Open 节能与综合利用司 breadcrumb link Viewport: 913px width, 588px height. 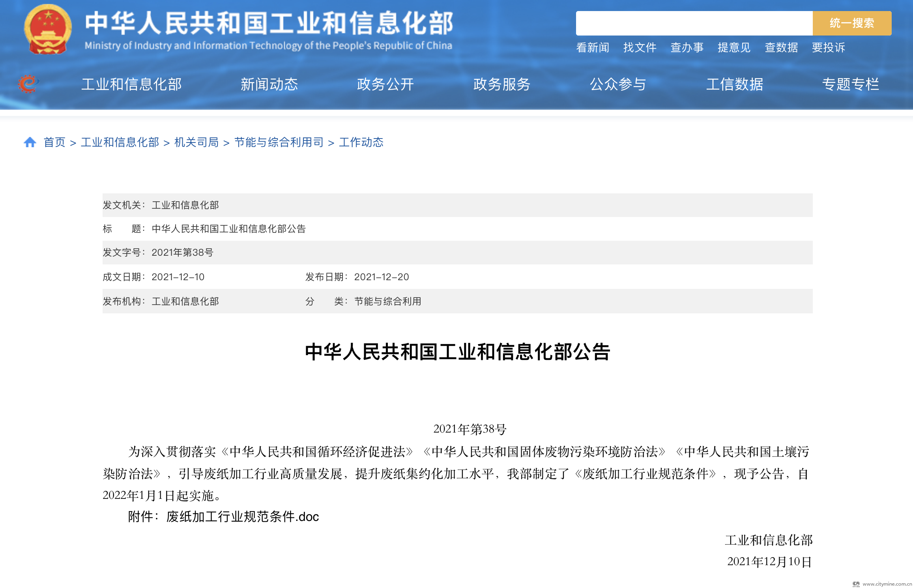pyautogui.click(x=279, y=142)
